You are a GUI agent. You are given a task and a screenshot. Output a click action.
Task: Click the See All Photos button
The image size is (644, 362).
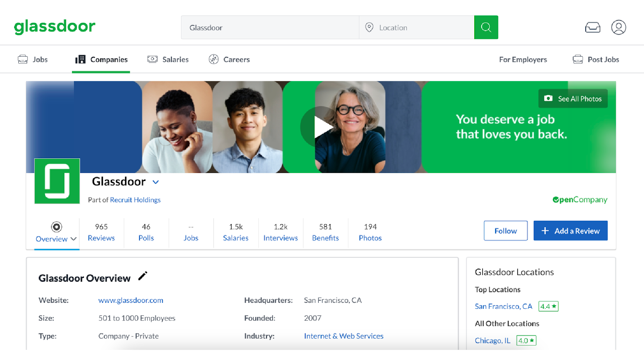click(x=573, y=99)
